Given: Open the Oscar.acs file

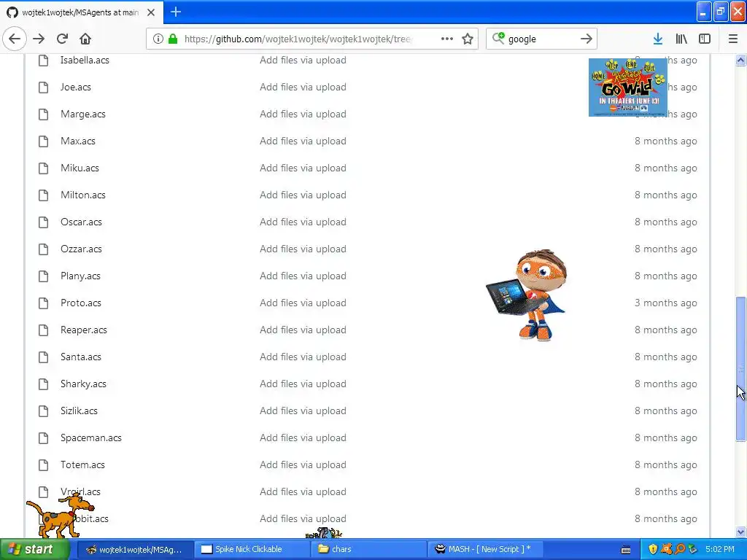Looking at the screenshot, I should [x=81, y=222].
